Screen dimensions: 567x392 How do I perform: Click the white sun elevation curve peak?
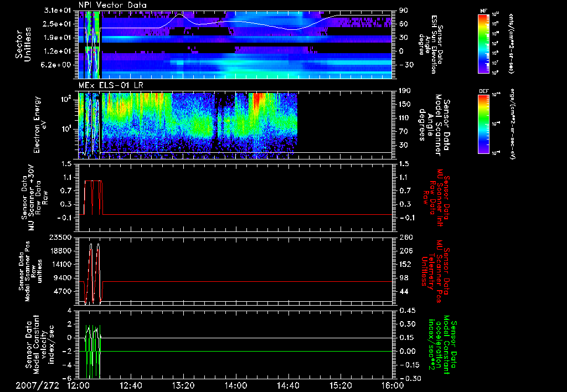[179, 14]
